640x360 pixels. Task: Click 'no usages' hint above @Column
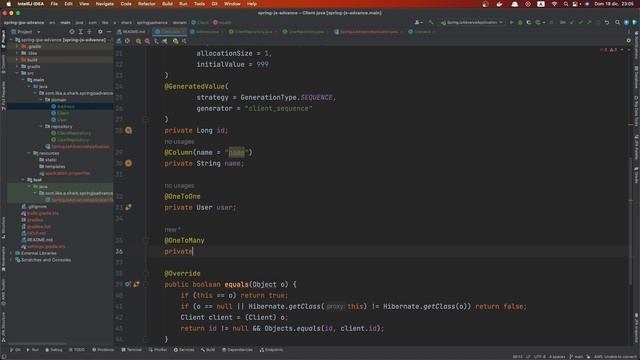point(179,142)
